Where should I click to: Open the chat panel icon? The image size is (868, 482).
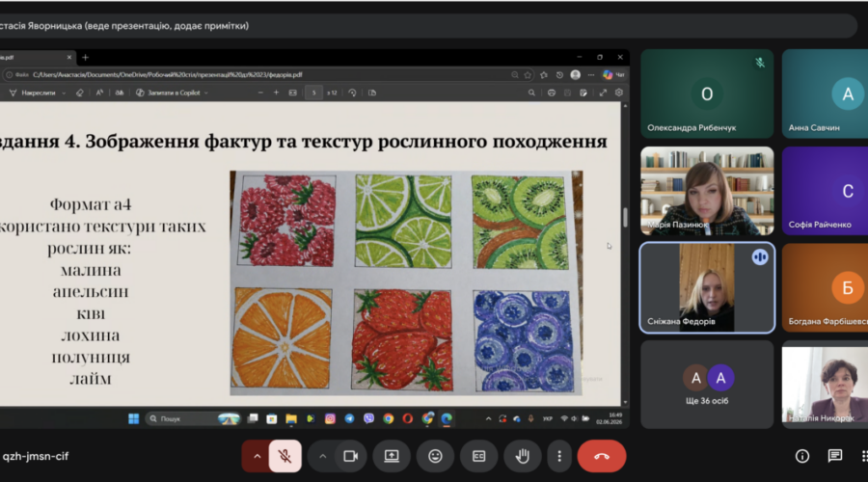(835, 455)
